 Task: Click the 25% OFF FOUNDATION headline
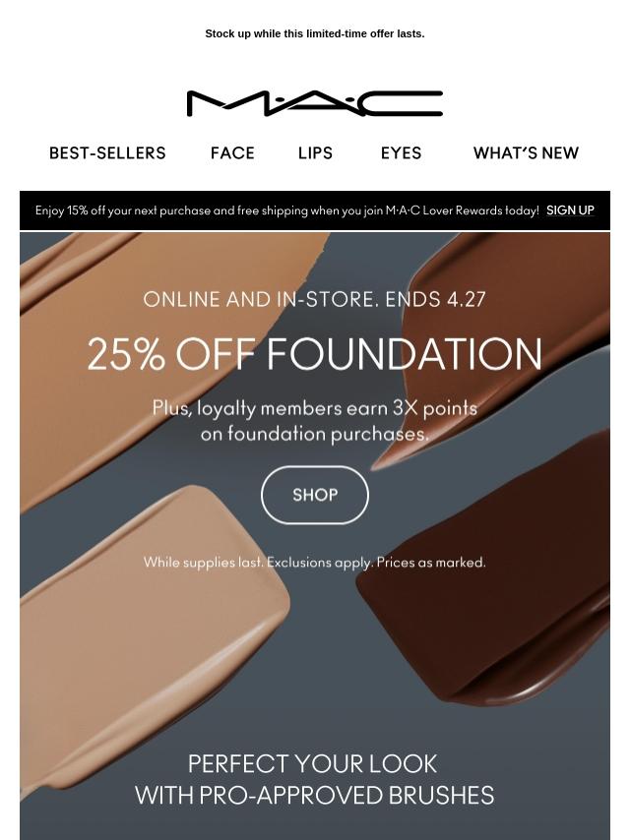click(x=315, y=353)
